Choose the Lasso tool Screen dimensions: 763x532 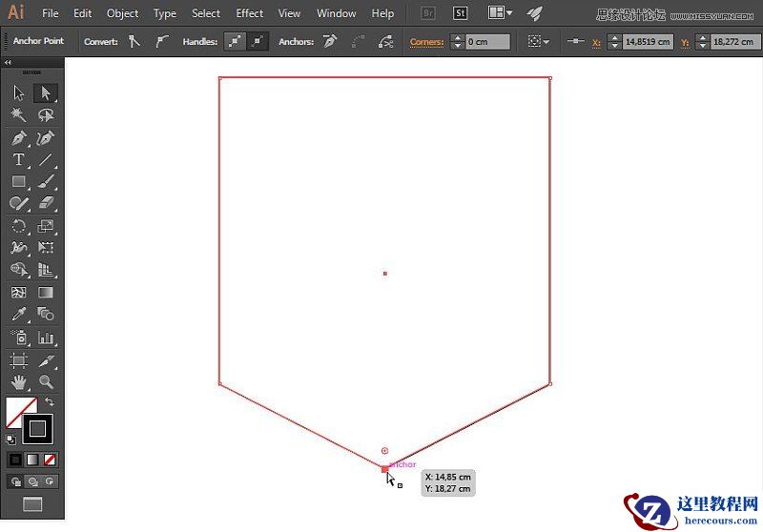coord(46,114)
